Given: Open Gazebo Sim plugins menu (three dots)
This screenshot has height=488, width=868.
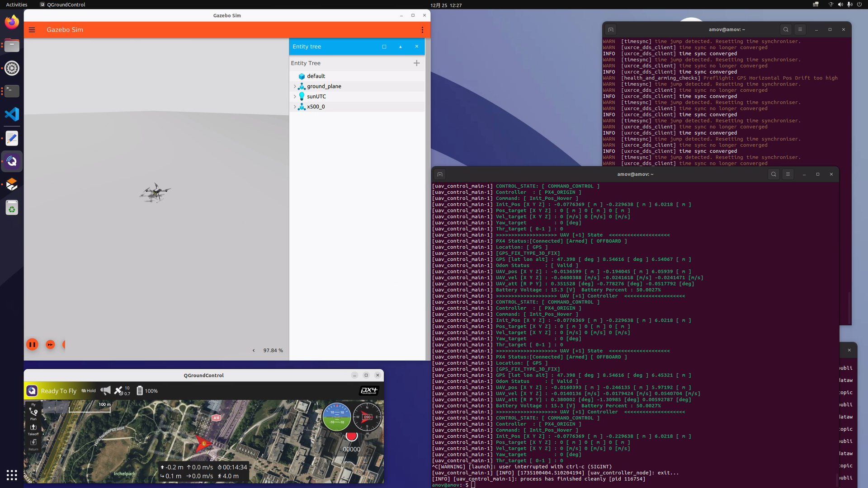Looking at the screenshot, I should click(422, 30).
